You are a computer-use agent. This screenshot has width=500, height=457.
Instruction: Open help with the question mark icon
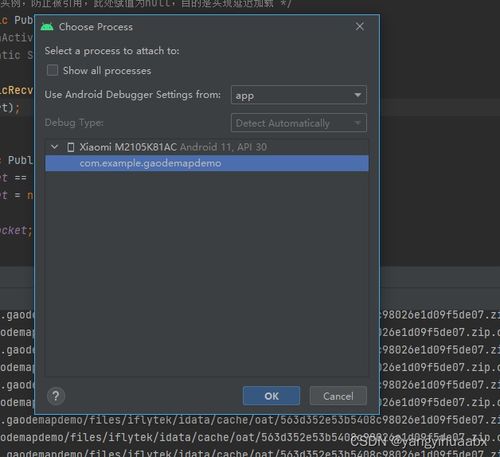(56, 396)
